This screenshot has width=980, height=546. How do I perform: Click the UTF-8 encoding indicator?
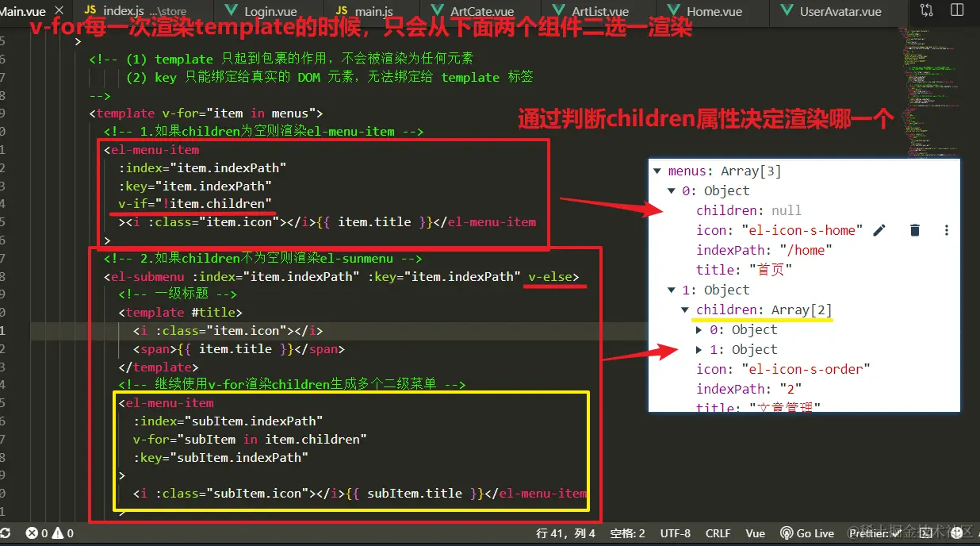[x=676, y=533]
